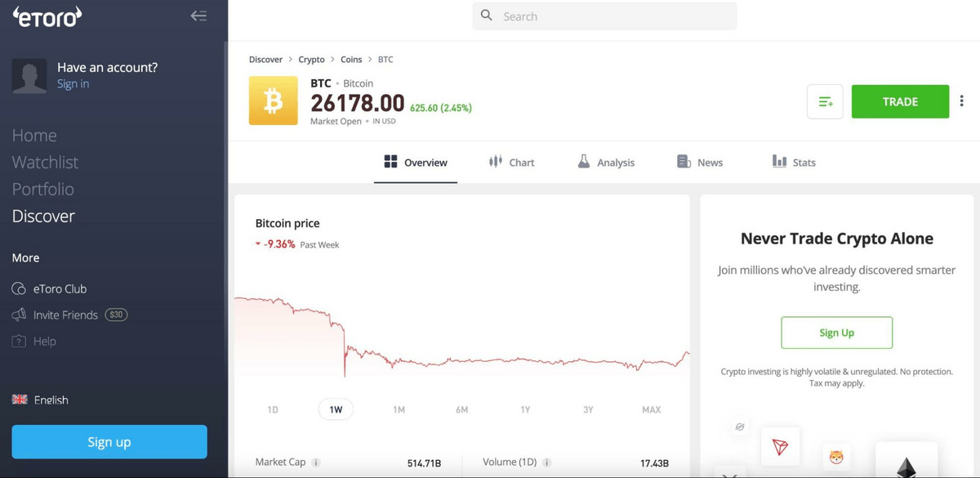
Task: Click the Never Trade Crypto Alone heading
Action: [837, 239]
